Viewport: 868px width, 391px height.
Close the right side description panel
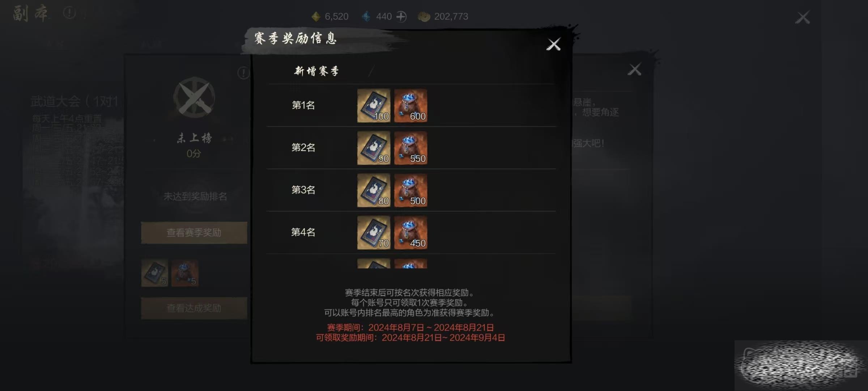tap(634, 69)
